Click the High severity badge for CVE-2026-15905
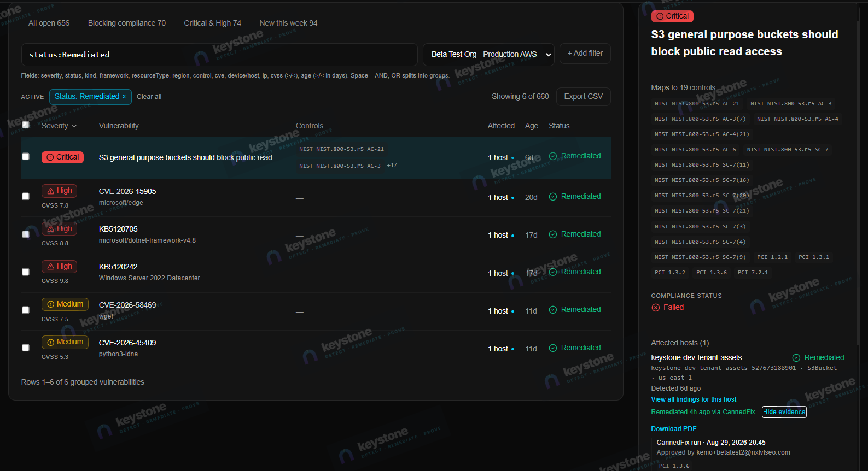 point(59,191)
